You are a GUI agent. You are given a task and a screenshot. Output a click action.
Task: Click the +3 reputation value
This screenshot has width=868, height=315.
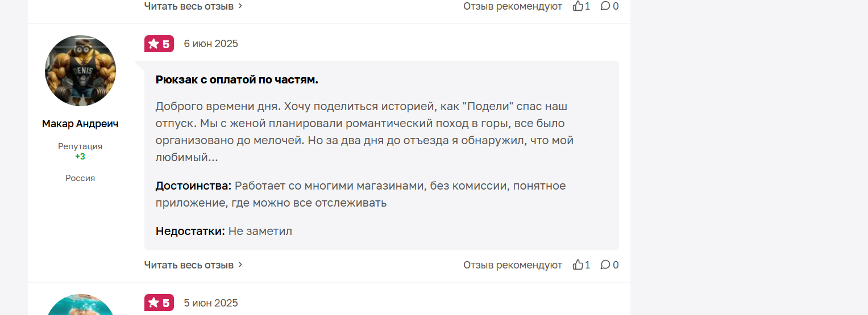point(80,157)
